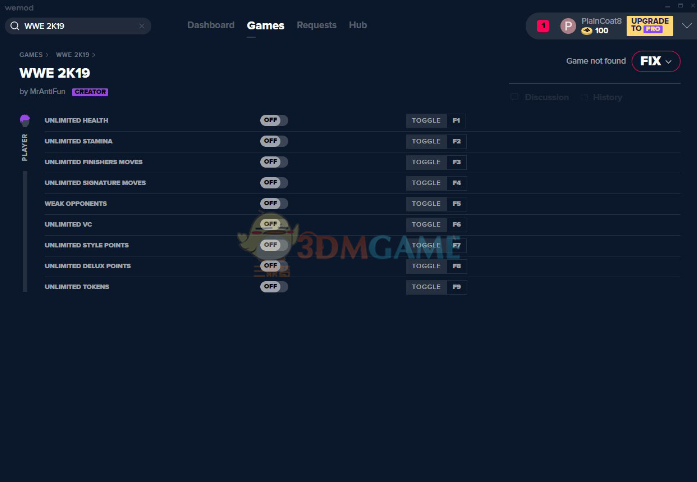Click TOGGLE hotkey button for F1
Image resolution: width=697 pixels, height=482 pixels.
point(426,120)
